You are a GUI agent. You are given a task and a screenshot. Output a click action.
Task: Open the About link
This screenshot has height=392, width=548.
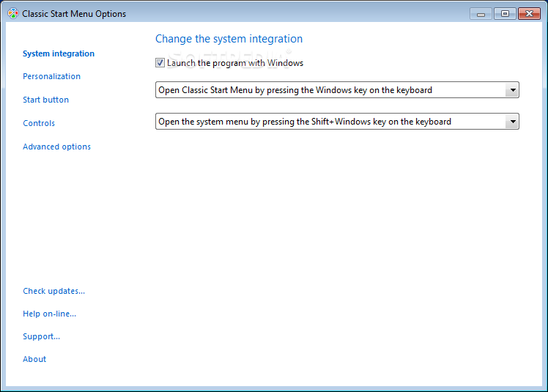[34, 359]
